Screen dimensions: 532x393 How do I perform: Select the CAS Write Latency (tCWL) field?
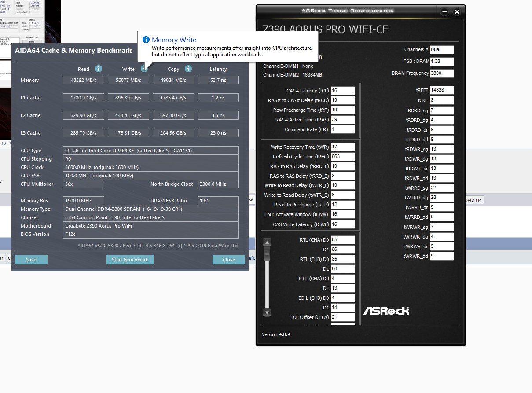point(343,224)
